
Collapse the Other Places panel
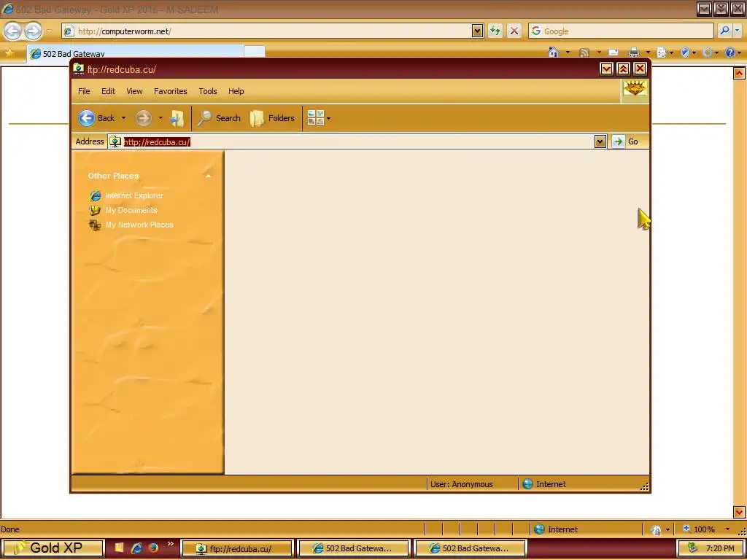tap(208, 176)
